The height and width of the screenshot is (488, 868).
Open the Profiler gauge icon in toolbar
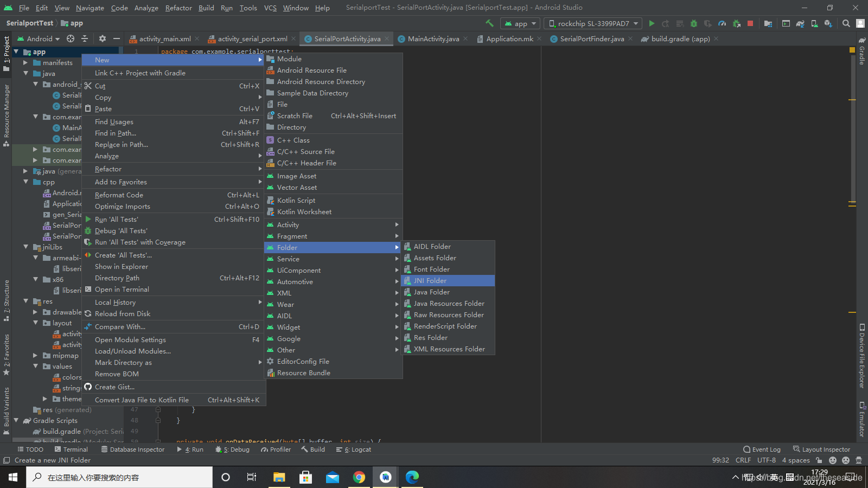(x=722, y=23)
